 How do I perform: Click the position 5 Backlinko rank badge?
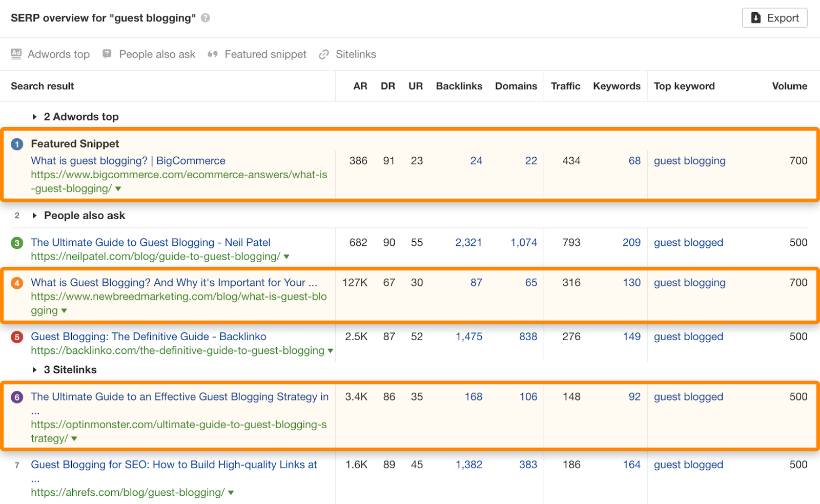pyautogui.click(x=16, y=337)
